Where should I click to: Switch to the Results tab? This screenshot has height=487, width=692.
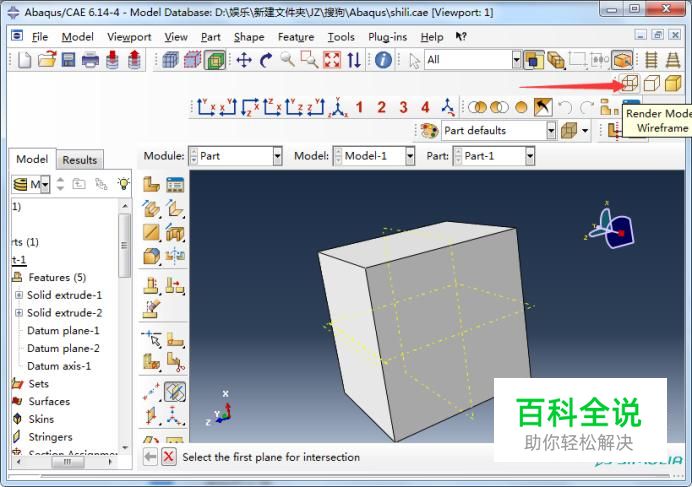tap(79, 160)
